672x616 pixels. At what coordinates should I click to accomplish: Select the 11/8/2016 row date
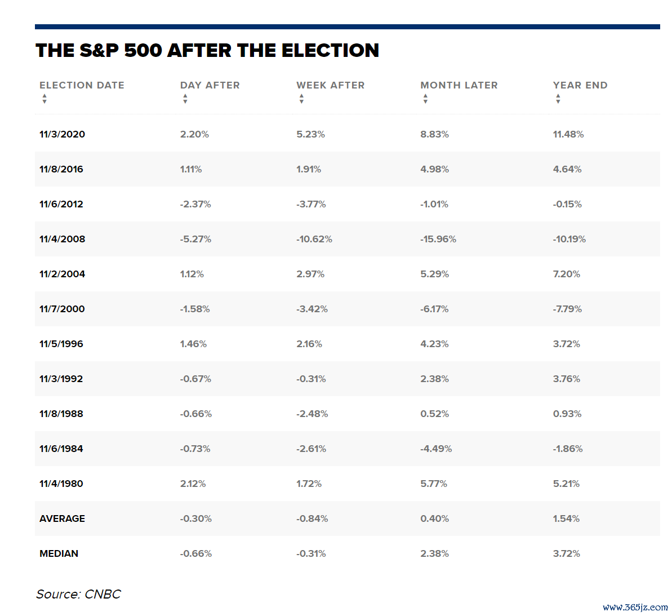click(x=61, y=169)
